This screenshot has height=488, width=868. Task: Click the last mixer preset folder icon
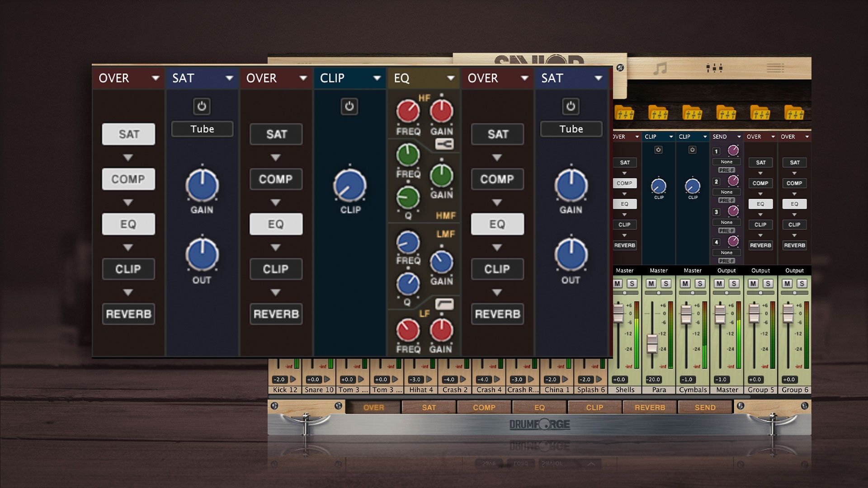click(x=794, y=113)
